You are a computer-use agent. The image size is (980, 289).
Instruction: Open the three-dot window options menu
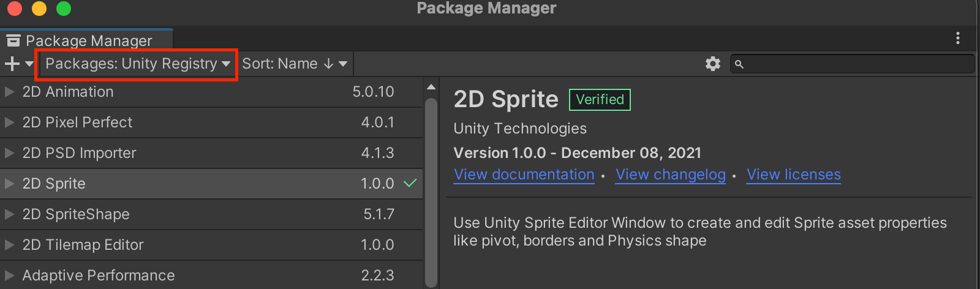point(958,38)
